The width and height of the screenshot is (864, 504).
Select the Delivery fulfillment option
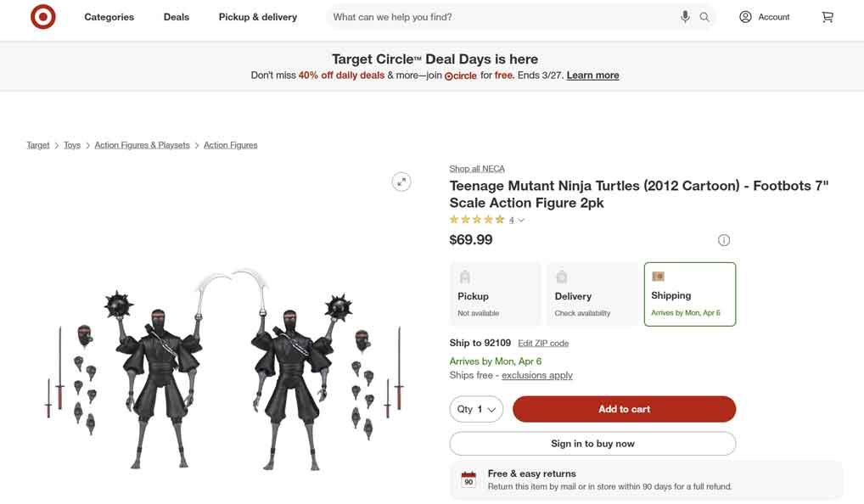[x=592, y=294]
